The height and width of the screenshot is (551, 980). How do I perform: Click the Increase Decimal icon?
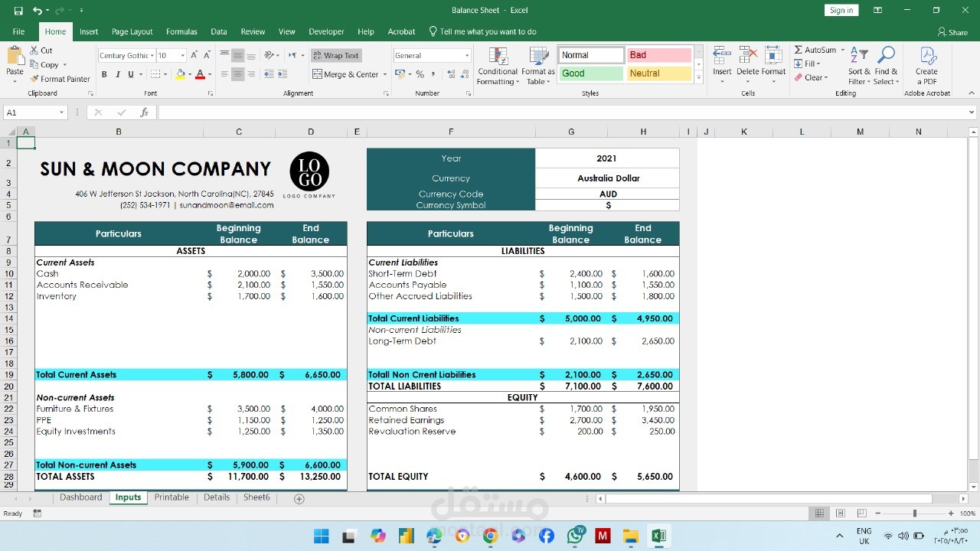point(451,74)
